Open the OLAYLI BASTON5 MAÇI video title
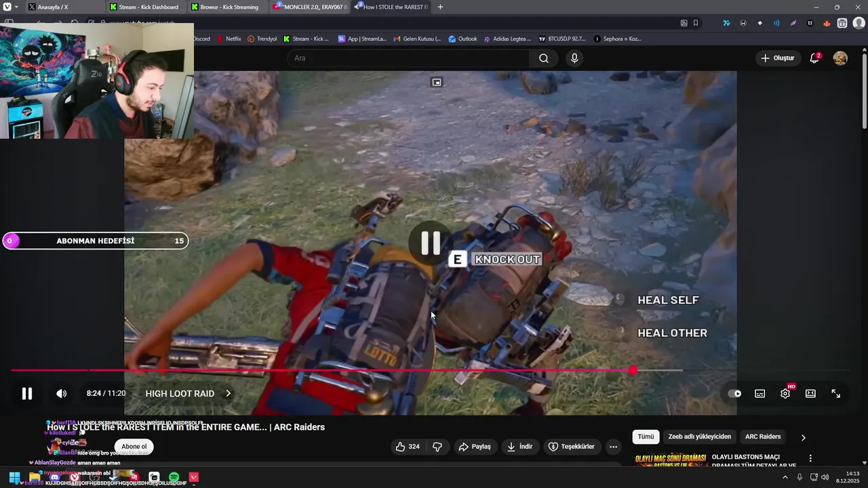This screenshot has width=868, height=488. coord(754,461)
